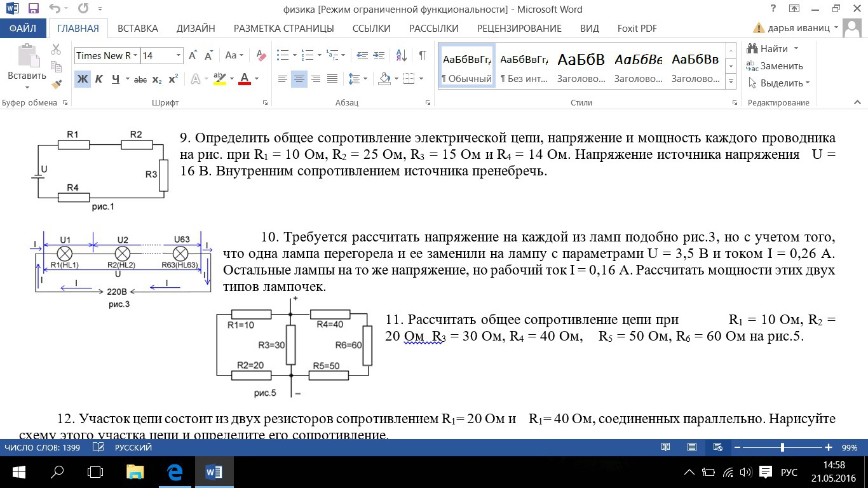
Task: Apply red font color A
Action: click(x=245, y=79)
